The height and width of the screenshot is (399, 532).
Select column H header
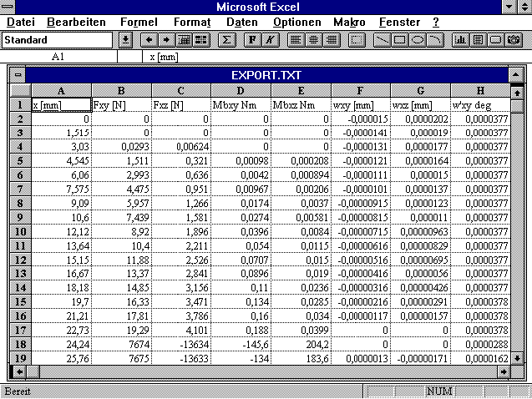tap(480, 90)
